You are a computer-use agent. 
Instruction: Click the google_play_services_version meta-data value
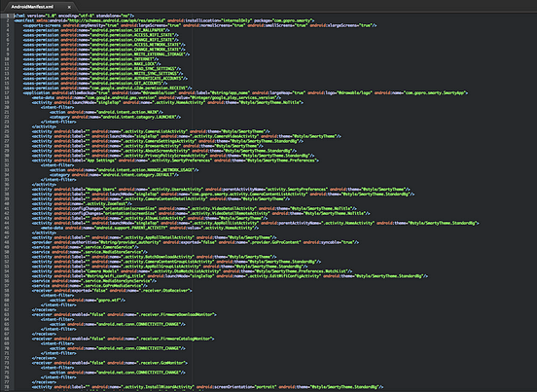pyautogui.click(x=233, y=97)
